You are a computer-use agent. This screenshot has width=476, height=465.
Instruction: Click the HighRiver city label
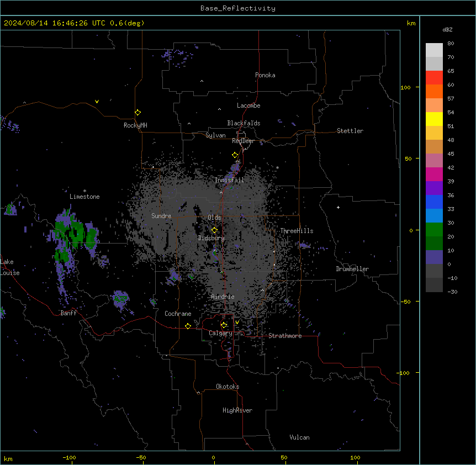tap(237, 410)
